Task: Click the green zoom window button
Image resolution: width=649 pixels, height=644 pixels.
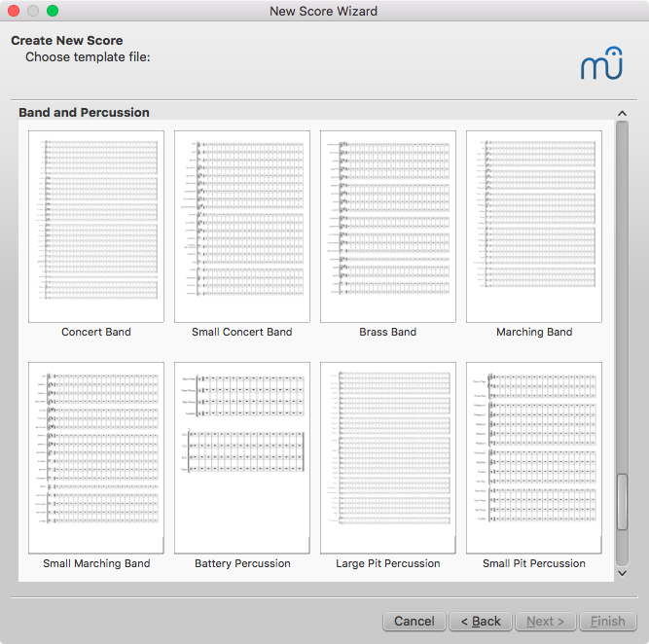Action: (x=53, y=11)
